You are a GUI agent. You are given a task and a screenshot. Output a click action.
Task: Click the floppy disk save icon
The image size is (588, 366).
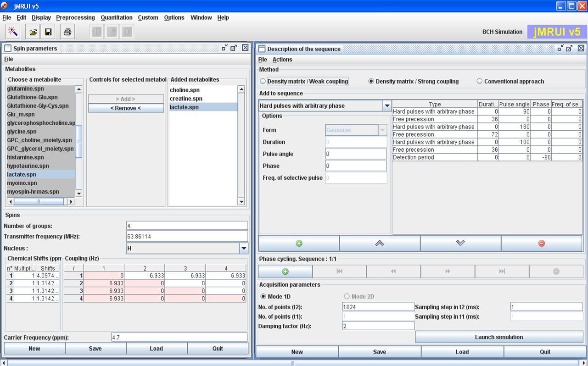click(48, 32)
